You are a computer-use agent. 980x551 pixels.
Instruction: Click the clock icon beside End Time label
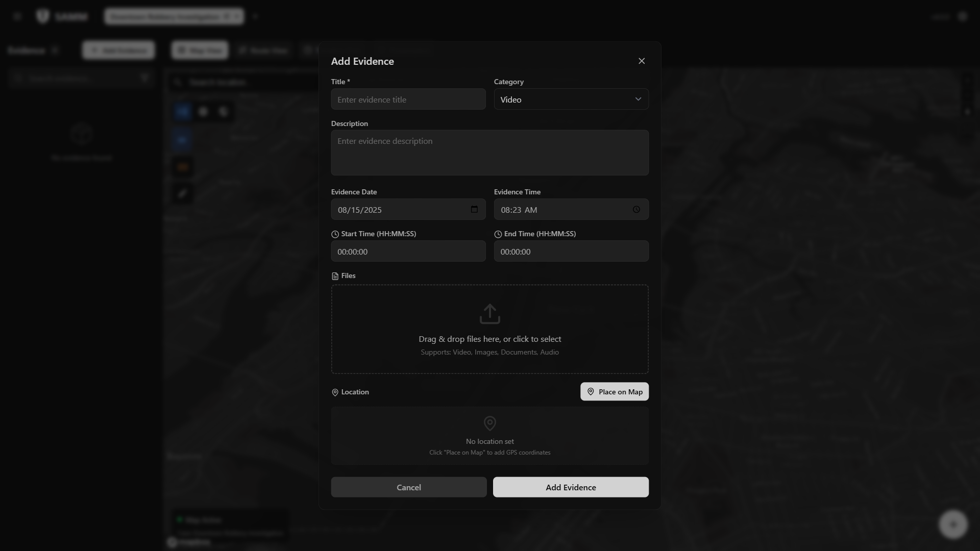[498, 234]
